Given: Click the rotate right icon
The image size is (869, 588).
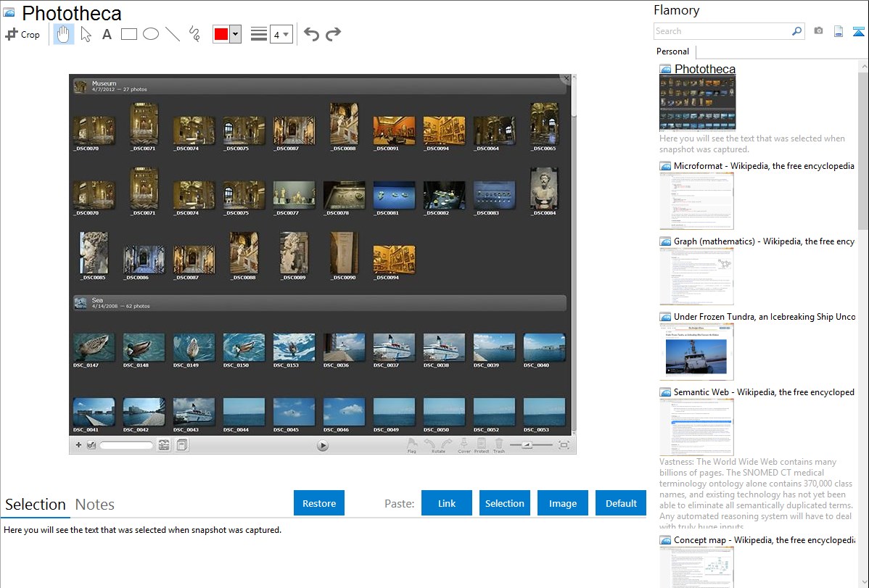Looking at the screenshot, I should click(x=446, y=444).
